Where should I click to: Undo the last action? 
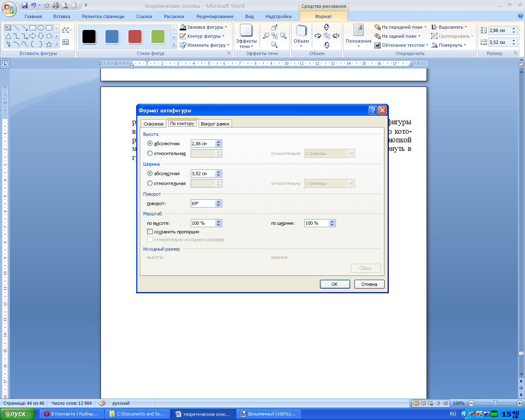33,6
